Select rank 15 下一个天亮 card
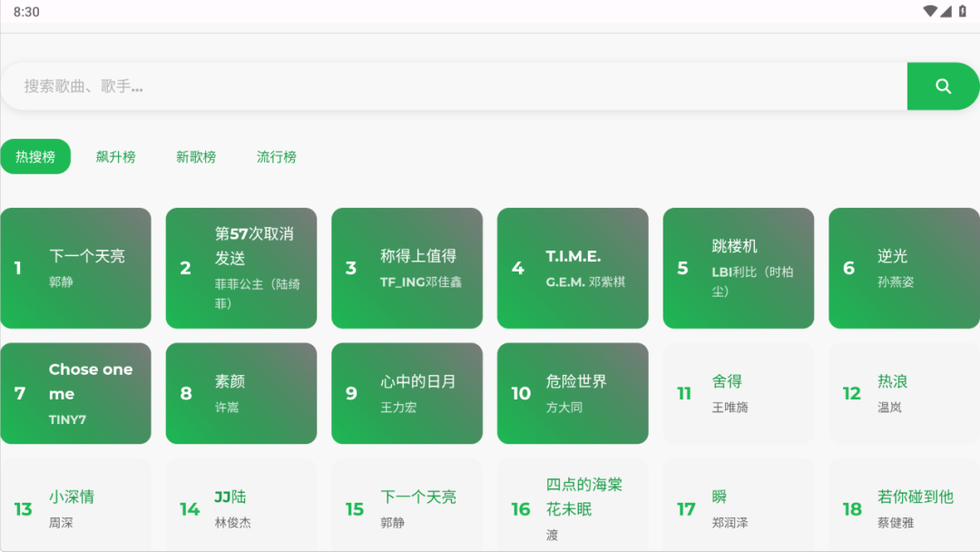 [x=407, y=506]
